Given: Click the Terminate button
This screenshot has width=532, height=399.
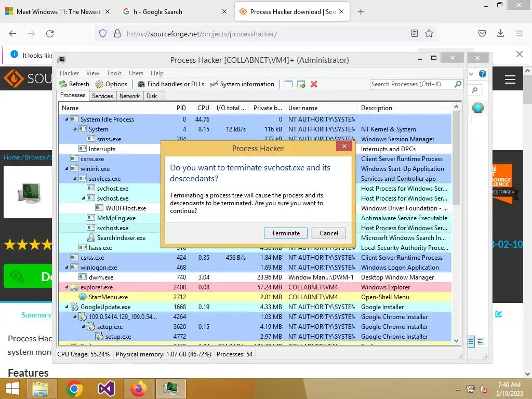Looking at the screenshot, I should tap(286, 233).
